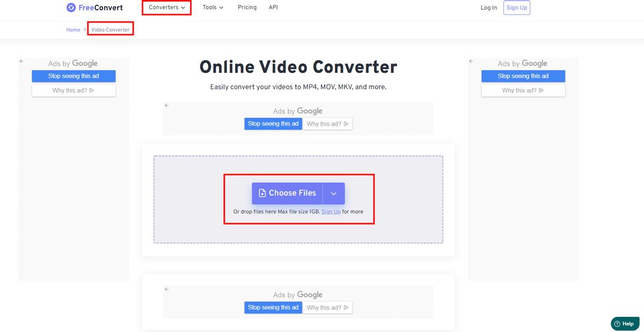Click the Sign Up link for larger file size
Screen dimensions: 644x332
click(331, 211)
